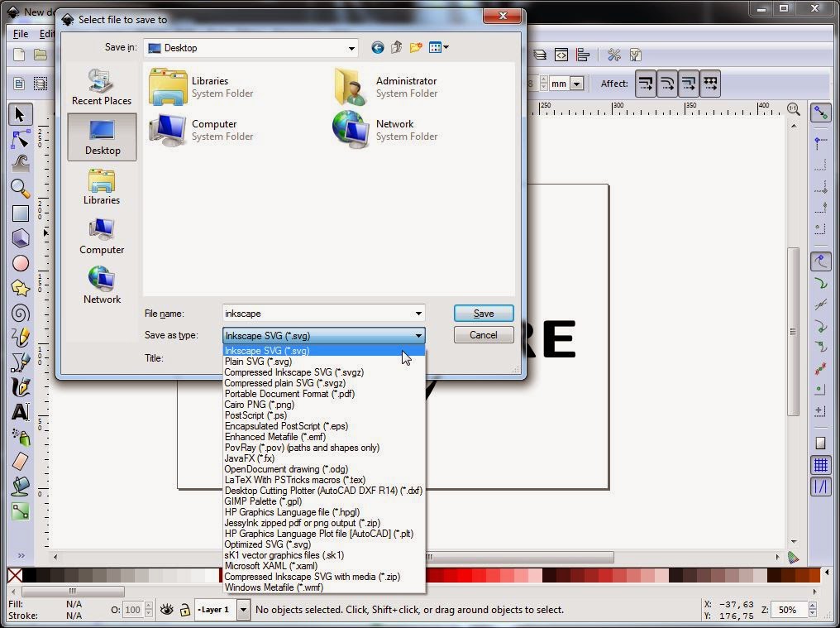Select the Connector tool
The image size is (840, 628).
pos(21,511)
